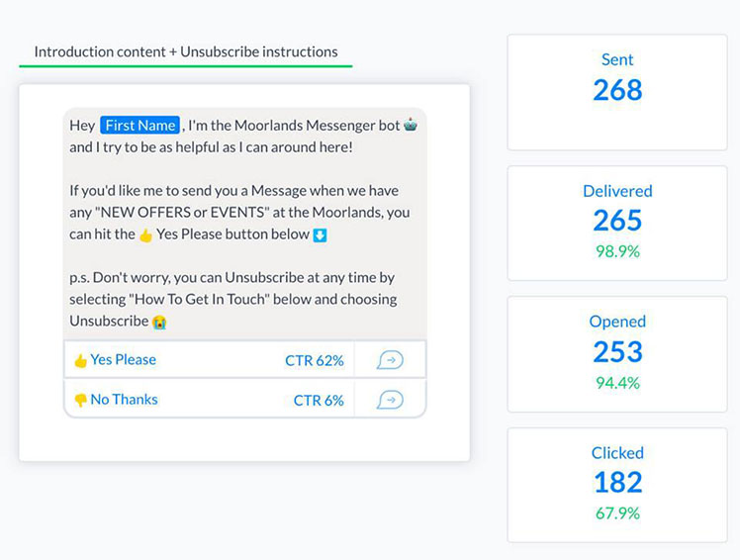Viewport: 740px width, 560px height.
Task: Select the First Name variable tag
Action: (x=139, y=125)
